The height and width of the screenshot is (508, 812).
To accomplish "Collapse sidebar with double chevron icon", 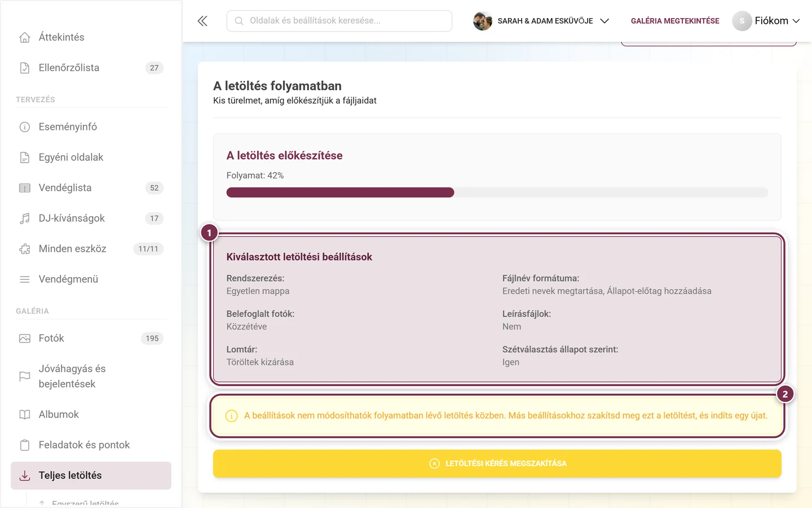I will pyautogui.click(x=202, y=21).
